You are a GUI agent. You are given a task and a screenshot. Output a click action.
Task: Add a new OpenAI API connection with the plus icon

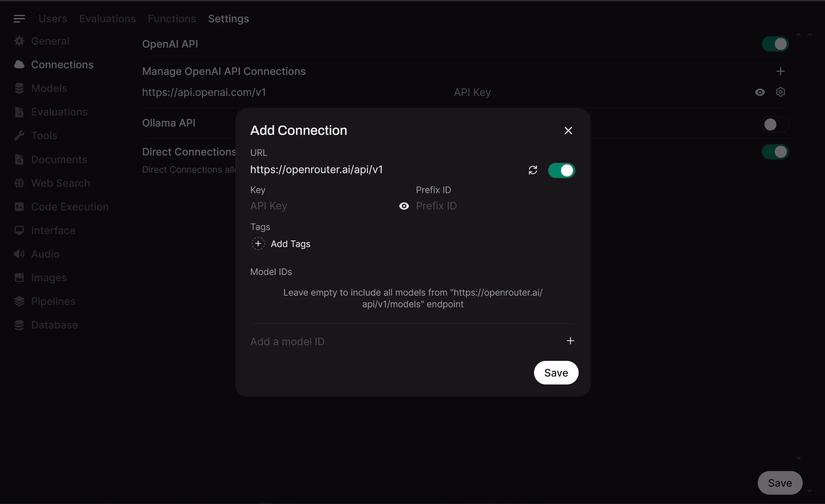[780, 71]
